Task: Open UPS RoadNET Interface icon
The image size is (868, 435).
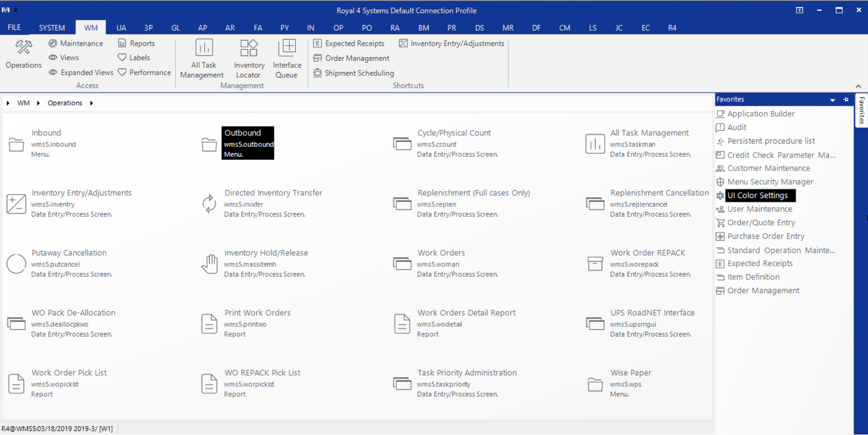Action: [x=595, y=323]
